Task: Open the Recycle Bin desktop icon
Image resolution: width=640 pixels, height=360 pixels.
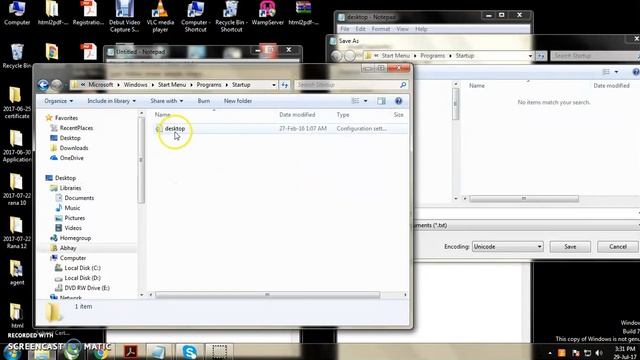Action: point(17,56)
